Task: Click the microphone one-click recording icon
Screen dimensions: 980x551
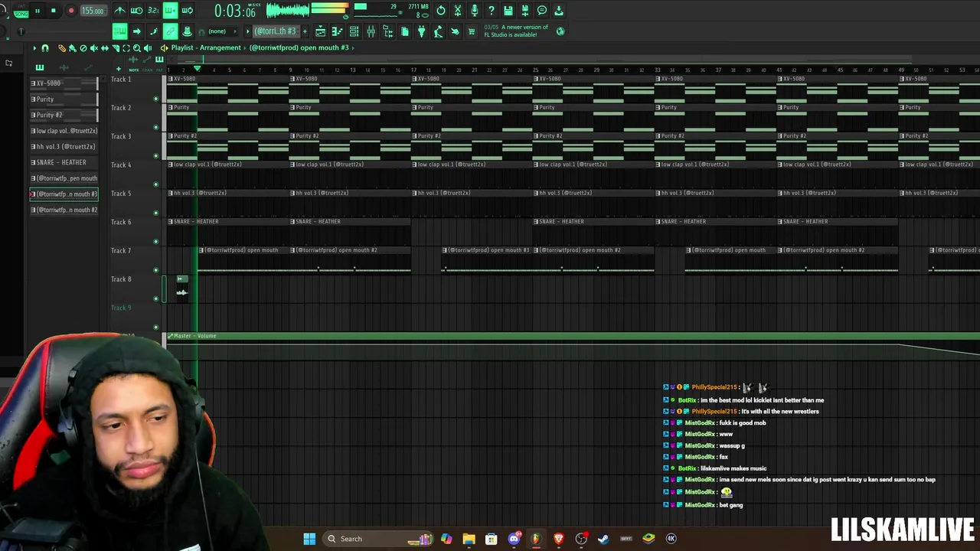Action: pyautogui.click(x=475, y=11)
